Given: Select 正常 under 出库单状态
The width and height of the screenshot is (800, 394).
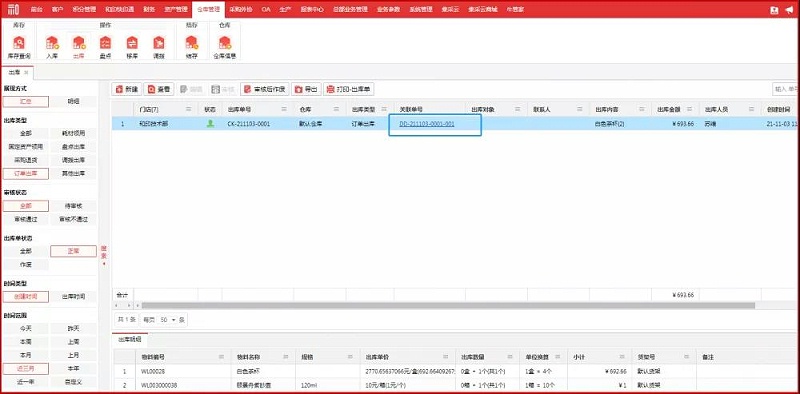Looking at the screenshot, I should [73, 251].
